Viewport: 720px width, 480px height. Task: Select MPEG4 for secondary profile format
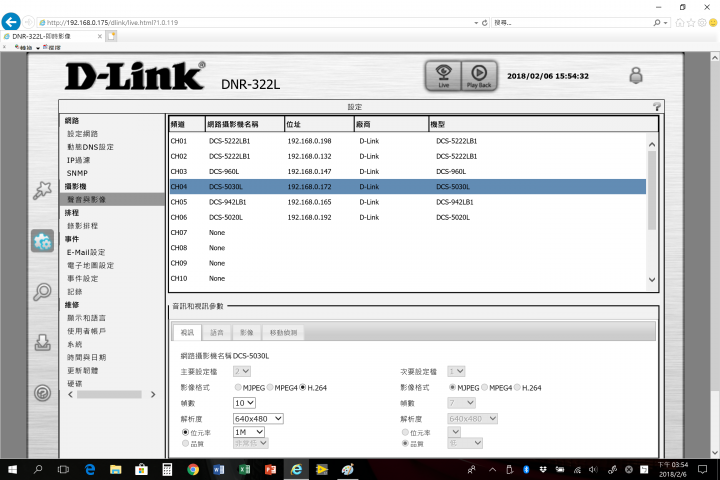point(484,387)
